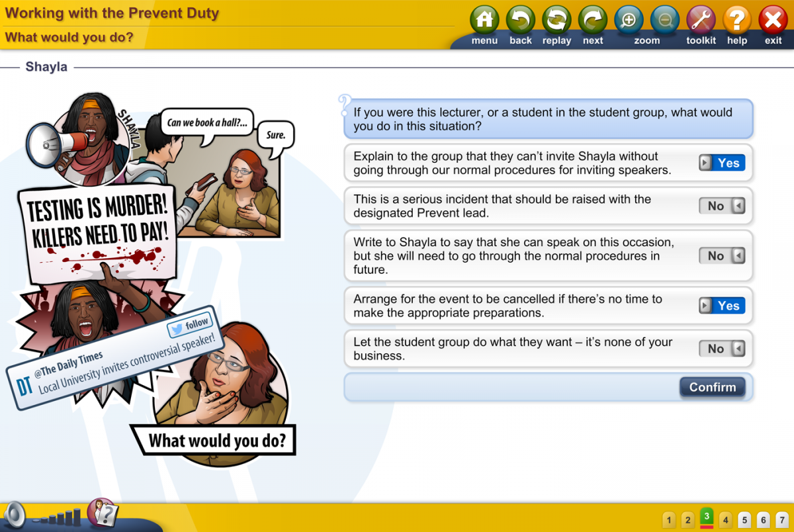
Task: Adjust the volume level bars
Action: point(58,517)
